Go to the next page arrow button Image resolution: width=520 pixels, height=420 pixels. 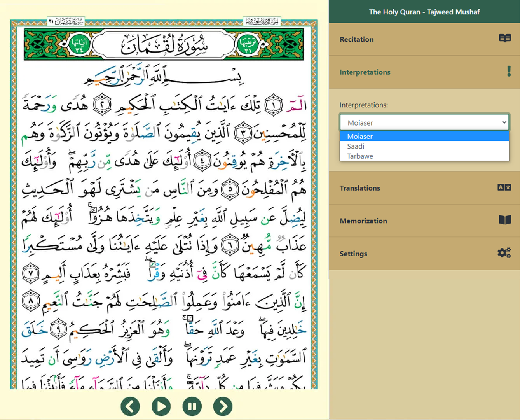coord(223,406)
